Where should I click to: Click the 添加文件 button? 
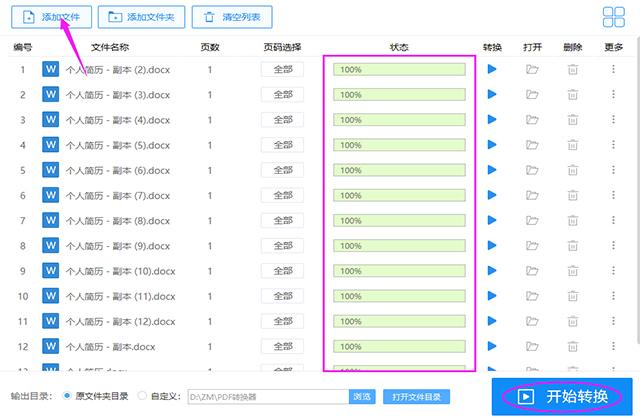51,17
